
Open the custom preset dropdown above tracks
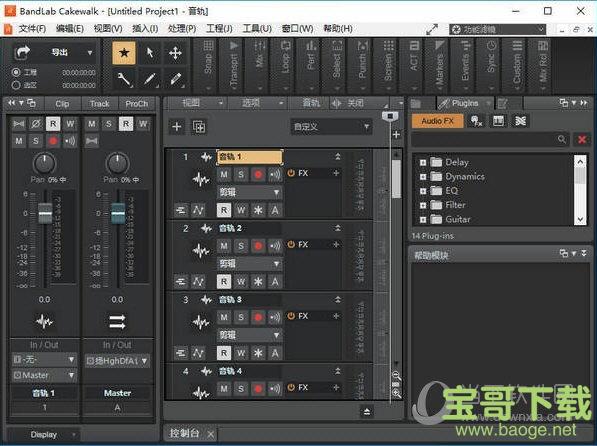331,126
